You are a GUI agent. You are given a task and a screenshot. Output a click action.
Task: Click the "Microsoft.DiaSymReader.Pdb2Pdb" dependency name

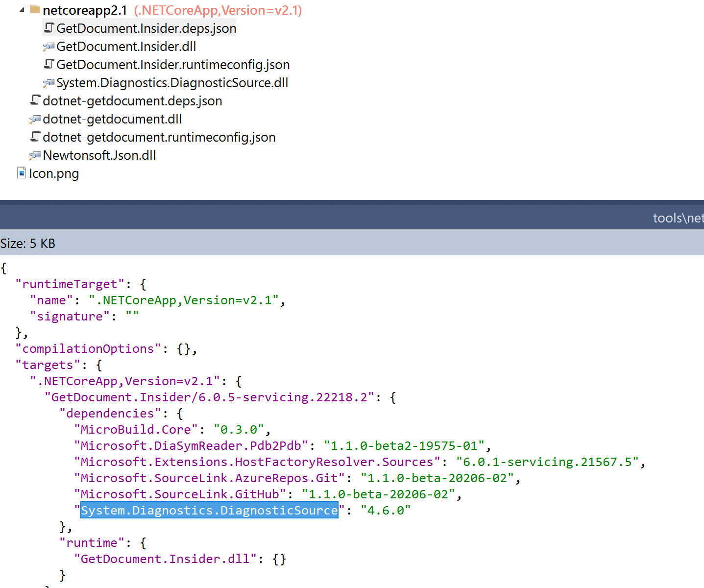tap(191, 446)
